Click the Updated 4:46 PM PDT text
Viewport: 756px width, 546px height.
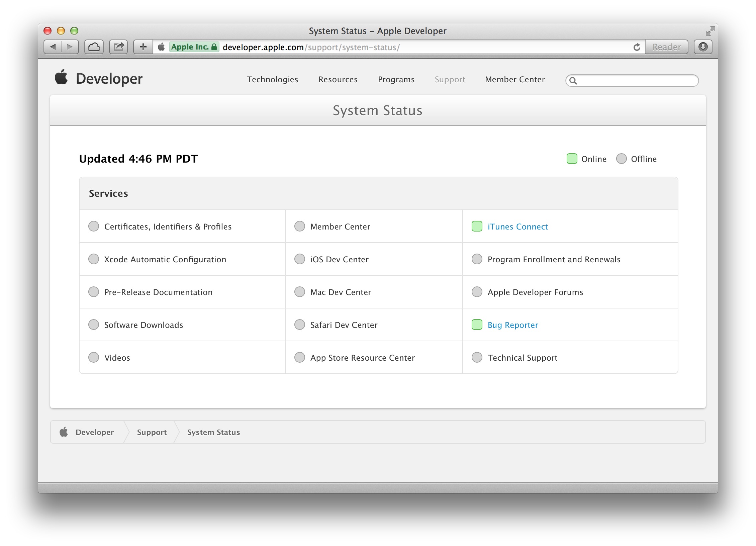click(x=138, y=159)
